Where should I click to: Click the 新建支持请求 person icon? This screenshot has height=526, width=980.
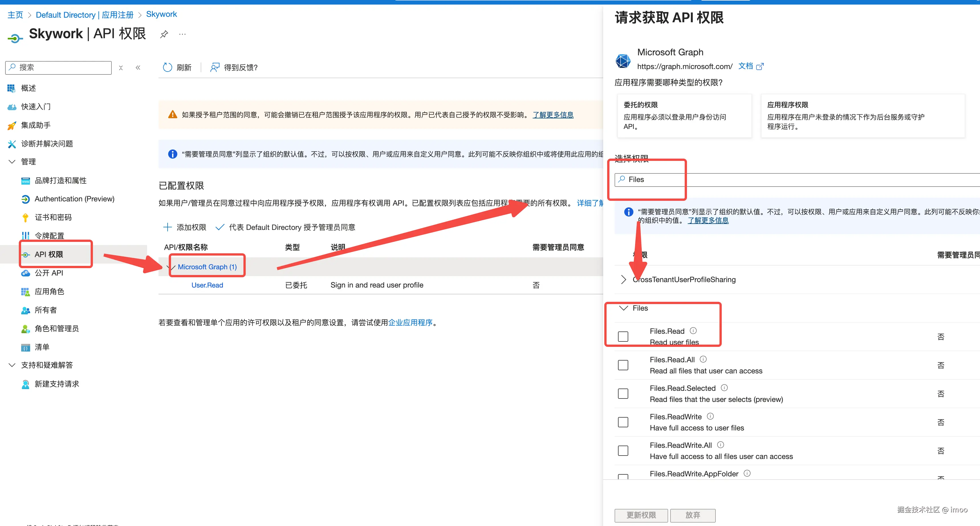click(25, 385)
